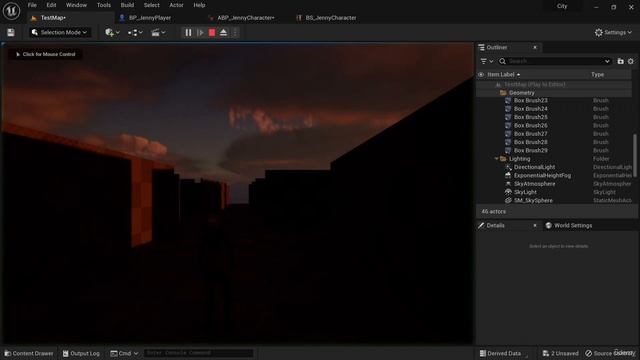Open the Settings dropdown in the toolbar
This screenshot has width=640, height=360.
click(613, 32)
